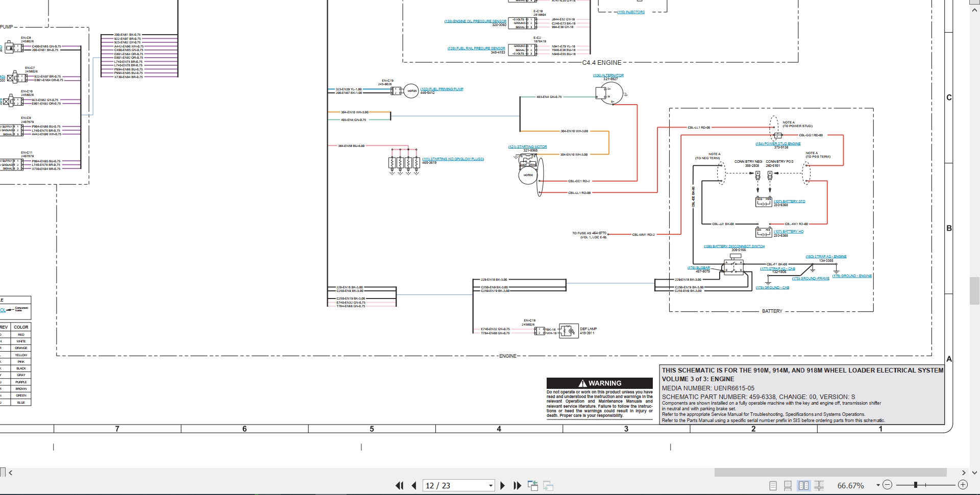
Task: Click the (107) Battery HD link
Action: [789, 232]
